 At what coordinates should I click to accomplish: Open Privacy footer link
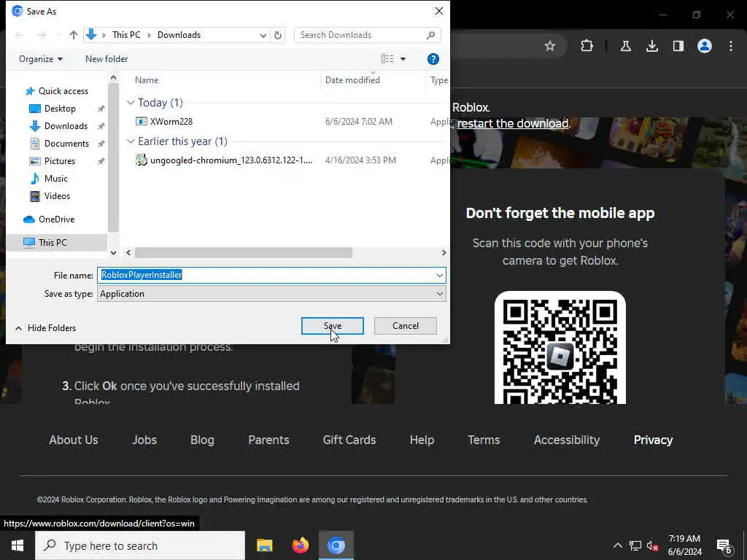[653, 440]
